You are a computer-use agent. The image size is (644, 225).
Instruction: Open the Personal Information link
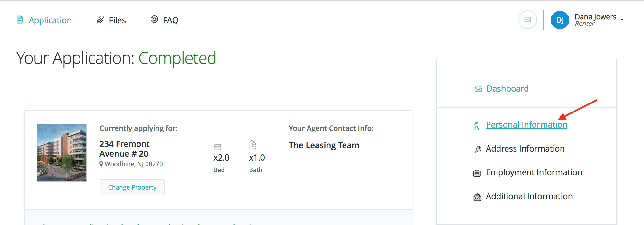coord(526,125)
